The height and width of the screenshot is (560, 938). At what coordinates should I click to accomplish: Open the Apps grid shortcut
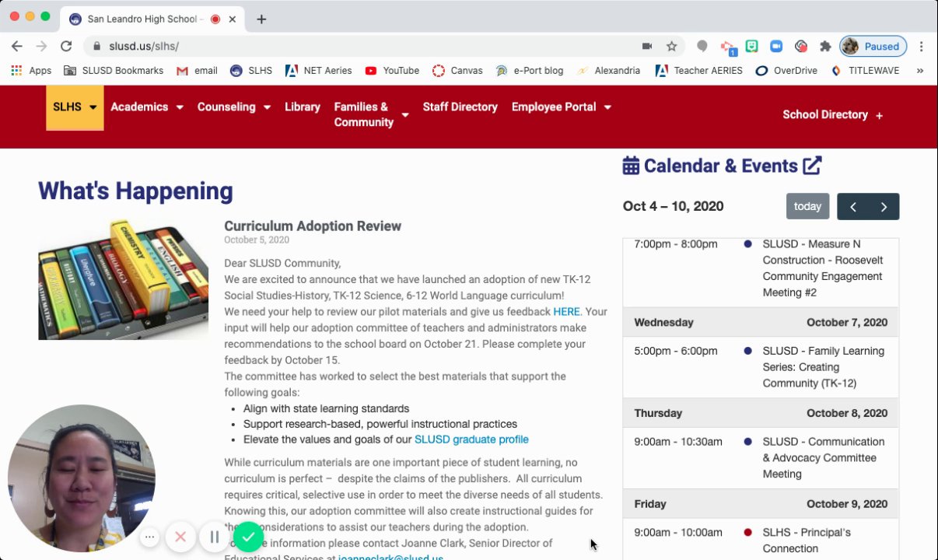coord(31,71)
